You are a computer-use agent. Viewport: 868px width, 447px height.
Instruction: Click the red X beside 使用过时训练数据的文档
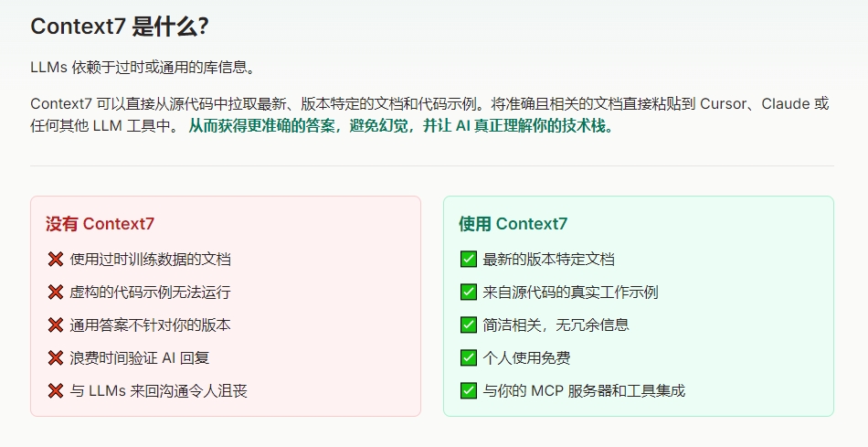click(x=56, y=260)
